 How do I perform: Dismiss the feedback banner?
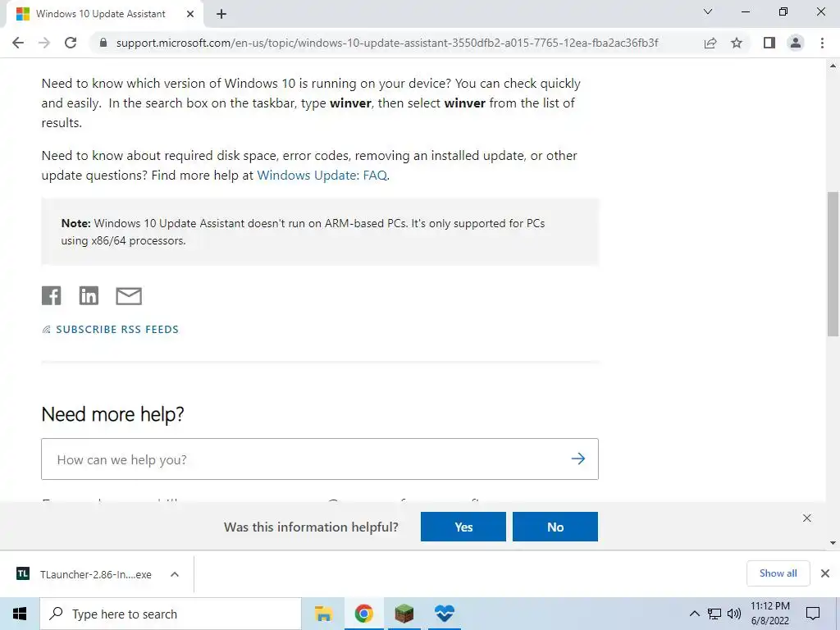click(807, 518)
